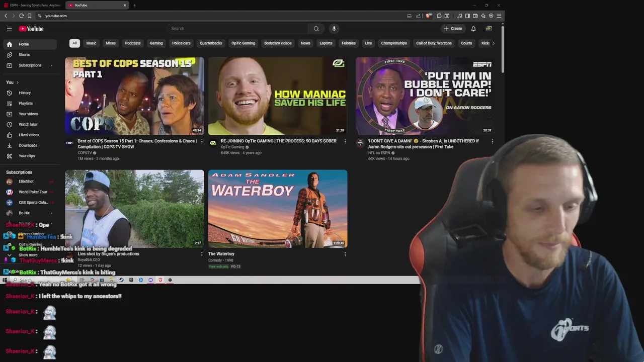Open more options for Lies shot by Biigen's
This screenshot has height=362, width=644.
(x=202, y=254)
